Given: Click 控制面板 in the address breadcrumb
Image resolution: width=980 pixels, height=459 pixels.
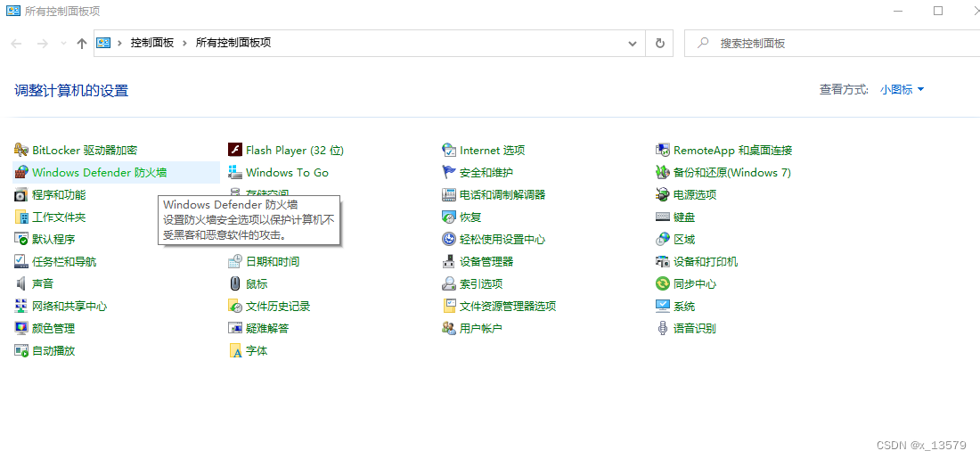Looking at the screenshot, I should pos(151,43).
